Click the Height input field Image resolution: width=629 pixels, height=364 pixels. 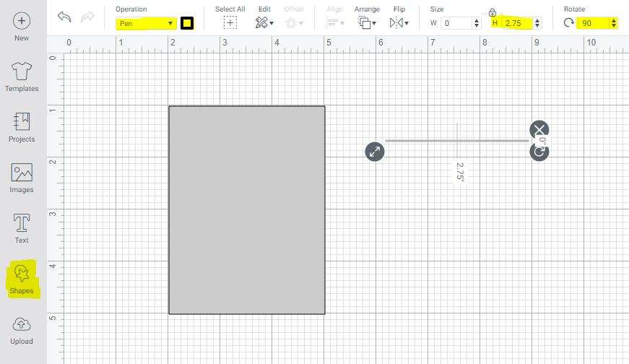coord(517,23)
